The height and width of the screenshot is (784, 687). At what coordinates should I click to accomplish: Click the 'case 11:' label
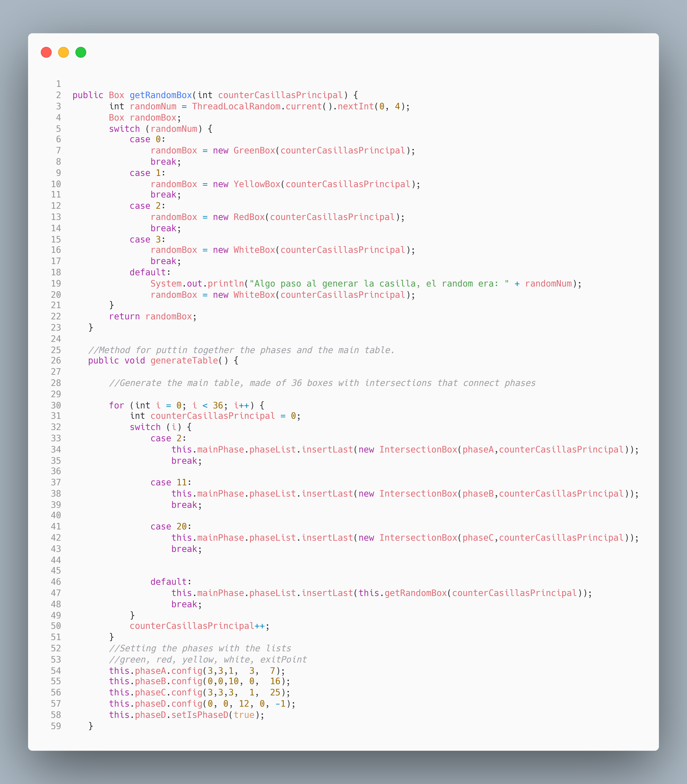(x=171, y=482)
